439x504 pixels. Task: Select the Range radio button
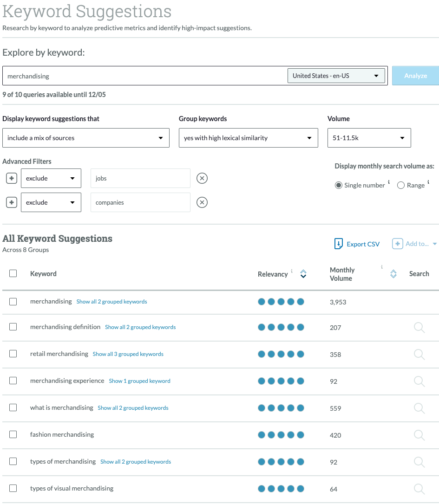401,185
